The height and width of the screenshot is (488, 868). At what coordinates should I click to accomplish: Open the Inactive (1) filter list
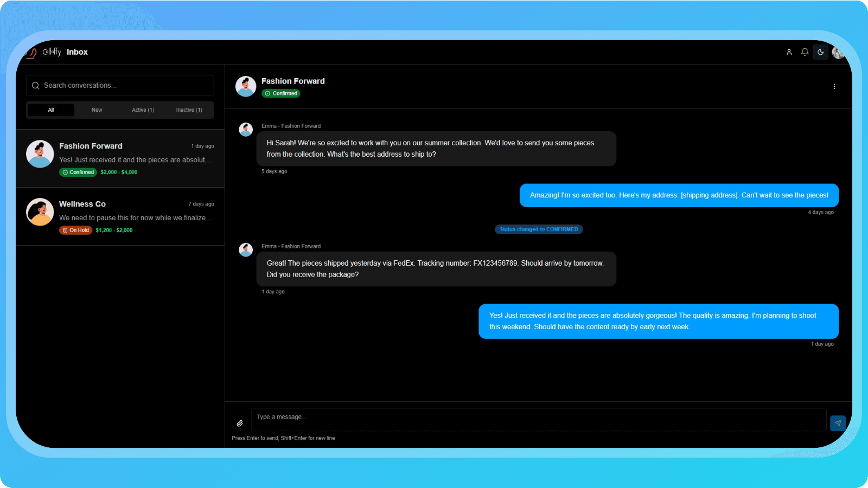[188, 110]
